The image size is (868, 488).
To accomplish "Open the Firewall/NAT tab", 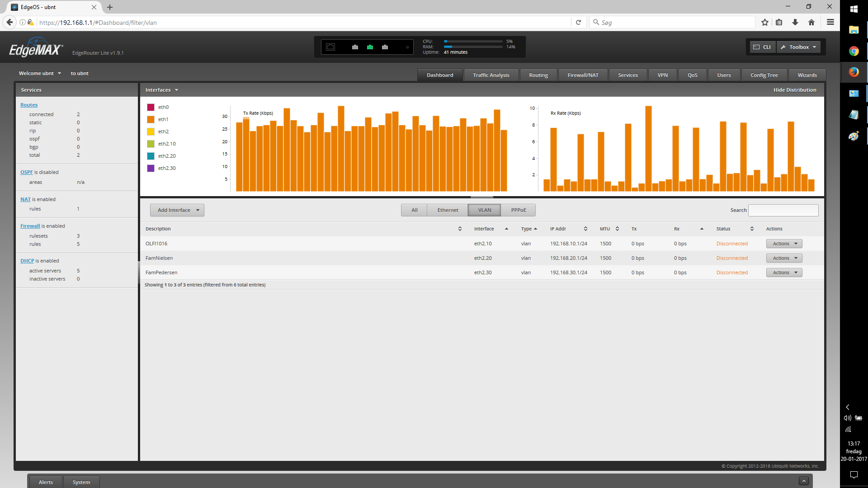I will coord(583,75).
